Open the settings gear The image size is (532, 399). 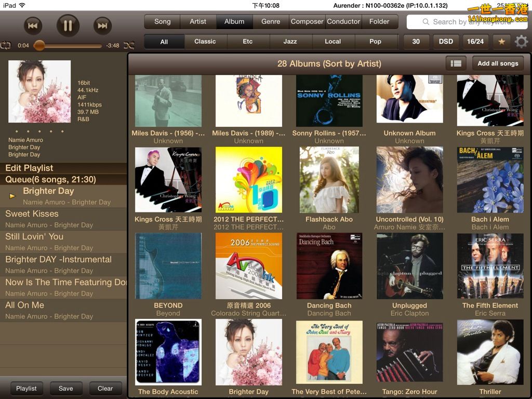coord(521,42)
